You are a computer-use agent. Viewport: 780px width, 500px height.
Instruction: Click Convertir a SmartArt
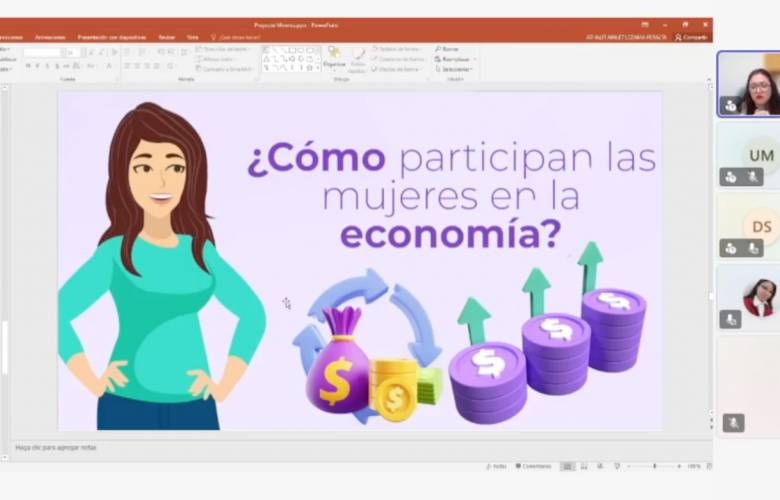pos(224,69)
